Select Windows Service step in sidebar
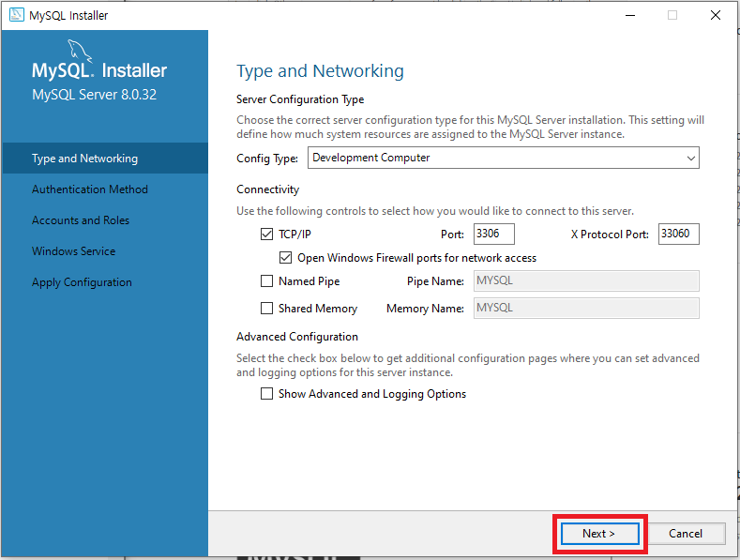 (73, 251)
